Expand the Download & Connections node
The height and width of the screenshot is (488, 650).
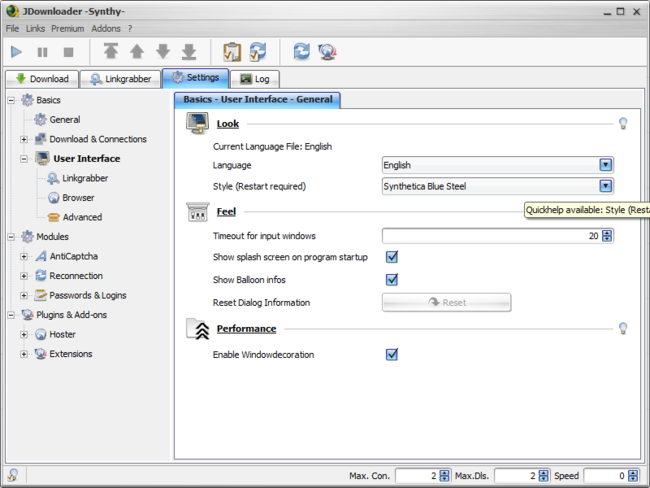(24, 139)
